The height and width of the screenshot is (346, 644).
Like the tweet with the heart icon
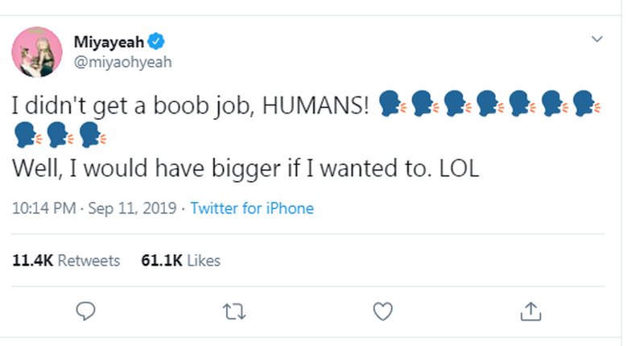[384, 311]
